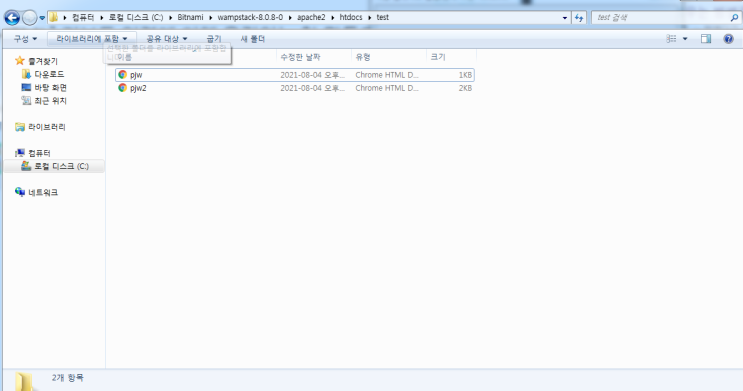Image resolution: width=743 pixels, height=391 pixels.
Task: Open the recent pages dropdown arrow
Action: coord(42,18)
